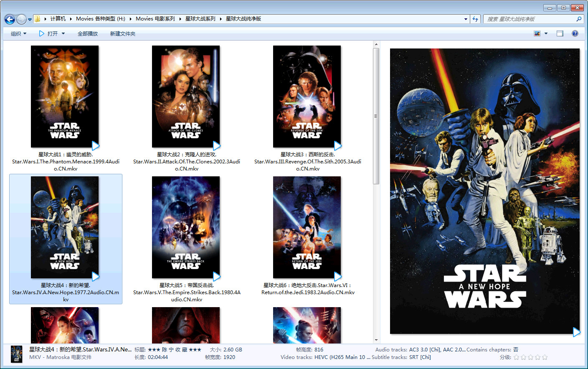Open the 打开 dropdown arrow
Screen dimensions: 588x369
click(63, 33)
